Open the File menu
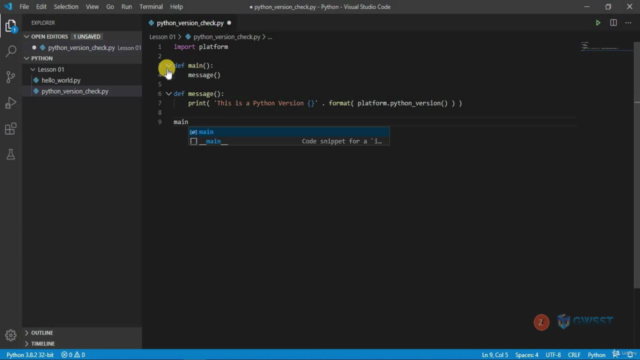 (x=24, y=7)
